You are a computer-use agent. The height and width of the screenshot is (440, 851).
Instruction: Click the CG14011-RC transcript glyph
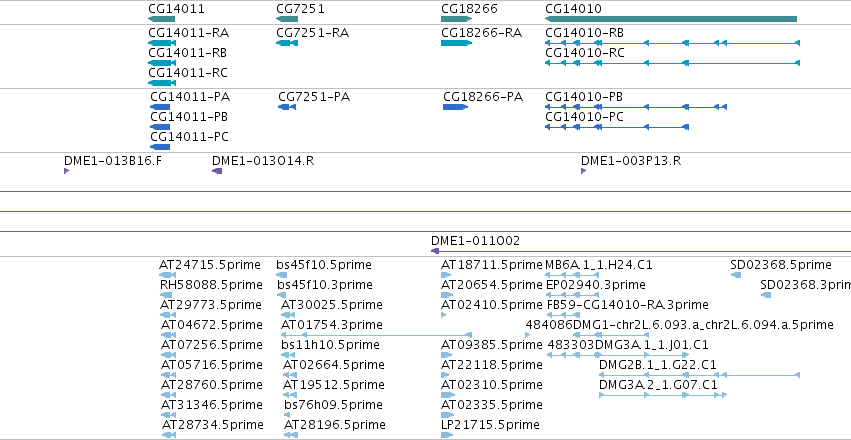(162, 83)
